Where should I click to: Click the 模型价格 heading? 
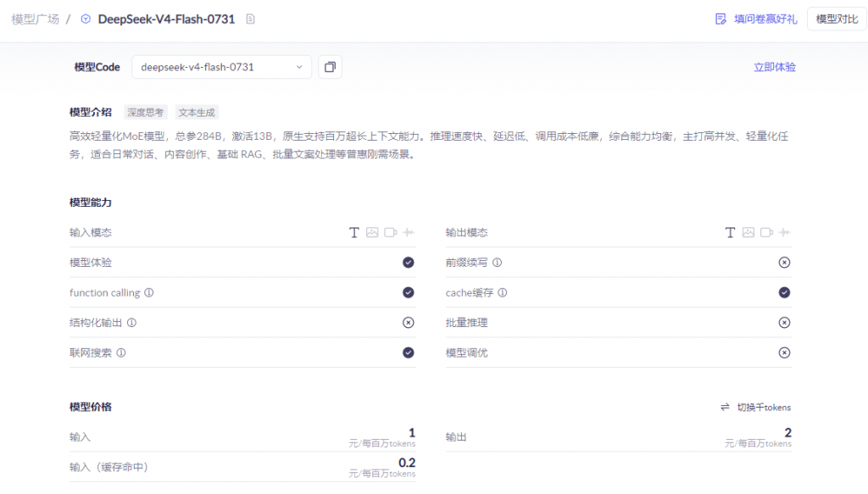click(91, 407)
